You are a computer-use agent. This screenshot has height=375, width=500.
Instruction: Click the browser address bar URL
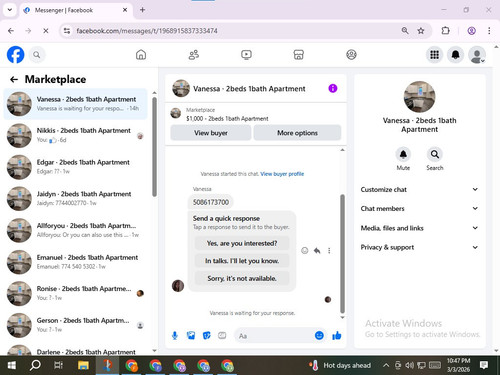pos(147,31)
